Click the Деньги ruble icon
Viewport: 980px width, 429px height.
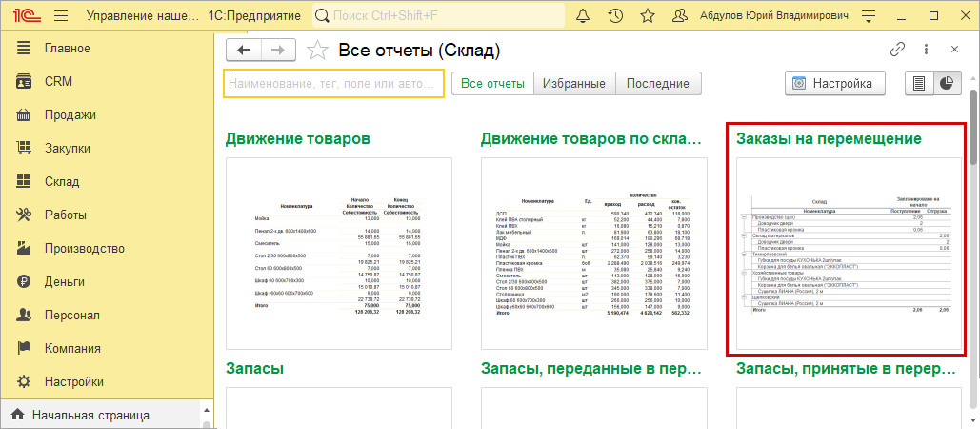pos(24,282)
